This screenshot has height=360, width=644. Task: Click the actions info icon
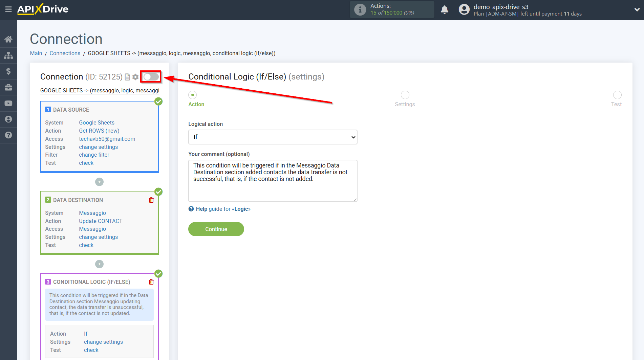(x=360, y=9)
